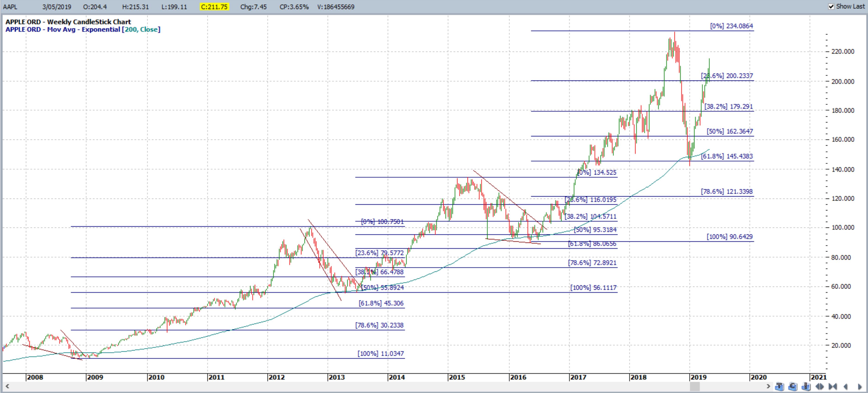Select the Mov Avg Exponential legend line
Screen dimensions: 868x393
pos(83,30)
